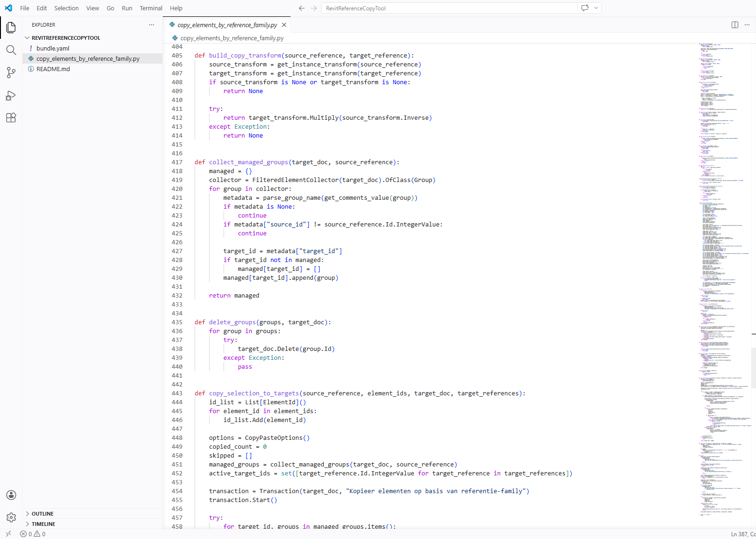Click FilteredElementCollector on line 419
This screenshot has width=756, height=539.
[x=296, y=180]
